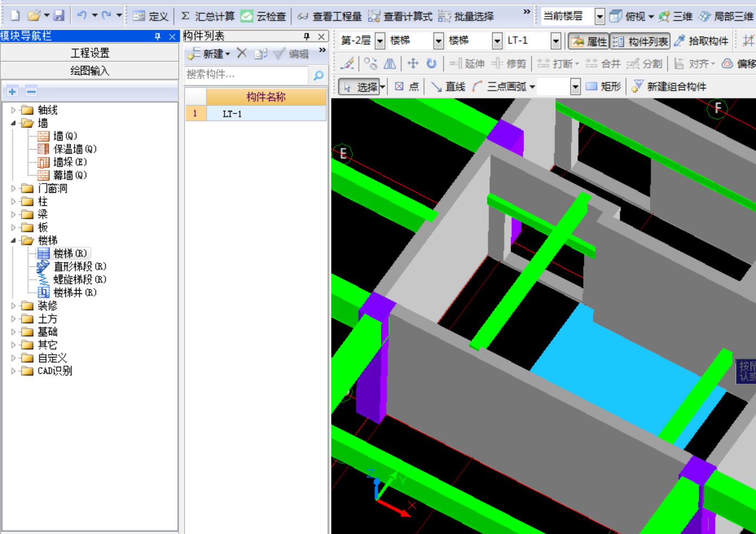Redo the last action
756x534 pixels.
tap(106, 16)
